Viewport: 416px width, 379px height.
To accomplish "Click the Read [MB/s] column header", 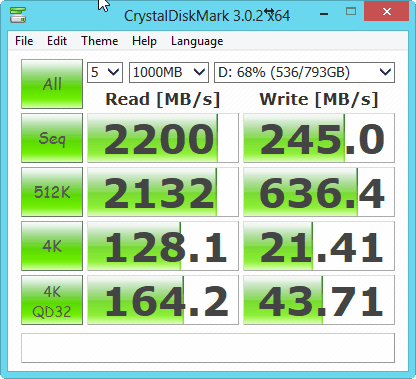I will coord(163,99).
